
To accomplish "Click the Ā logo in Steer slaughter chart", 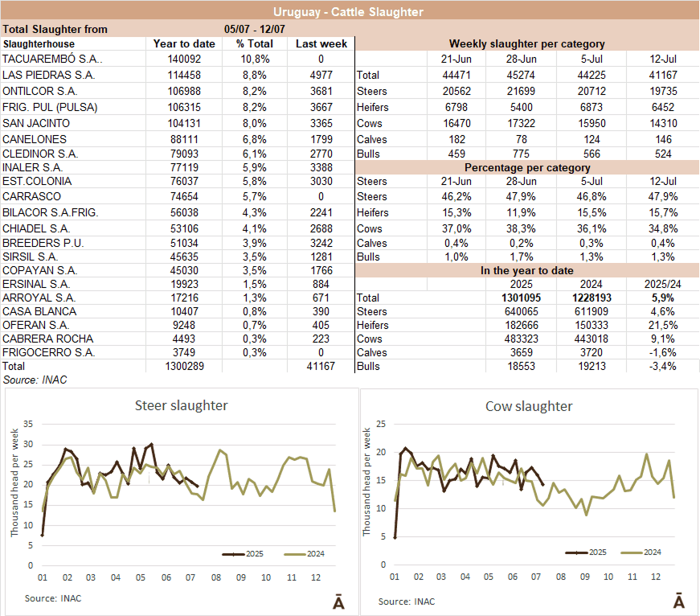I will click(338, 602).
